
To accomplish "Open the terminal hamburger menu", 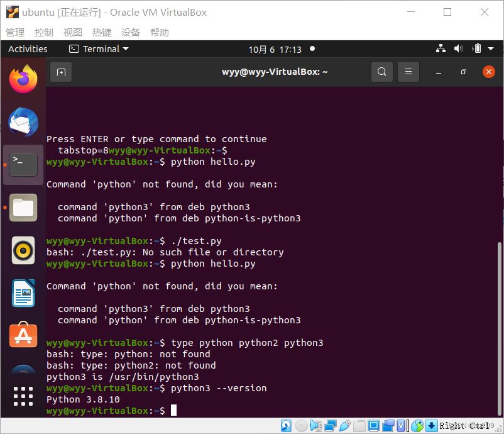I will tap(408, 71).
